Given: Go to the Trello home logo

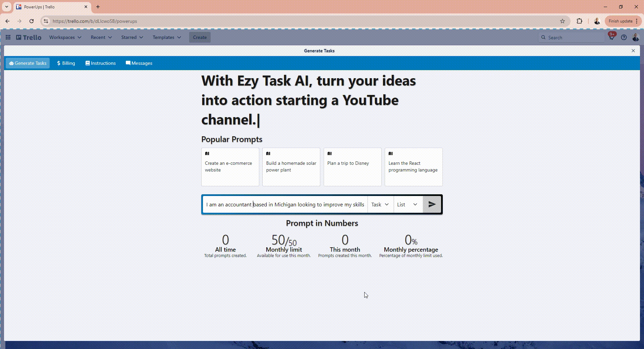Looking at the screenshot, I should point(29,37).
